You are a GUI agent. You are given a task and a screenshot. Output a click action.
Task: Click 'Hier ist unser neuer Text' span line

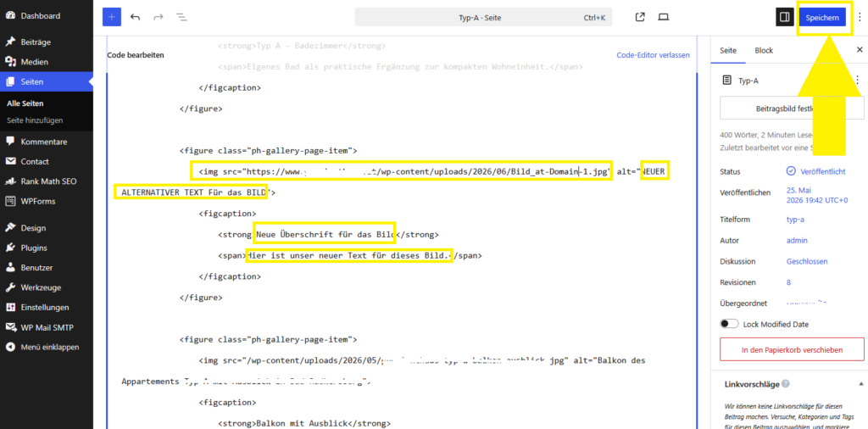pyautogui.click(x=350, y=256)
